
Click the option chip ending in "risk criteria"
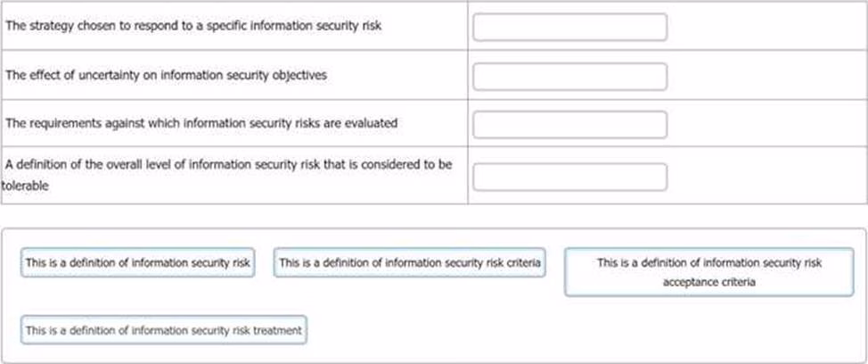click(409, 263)
